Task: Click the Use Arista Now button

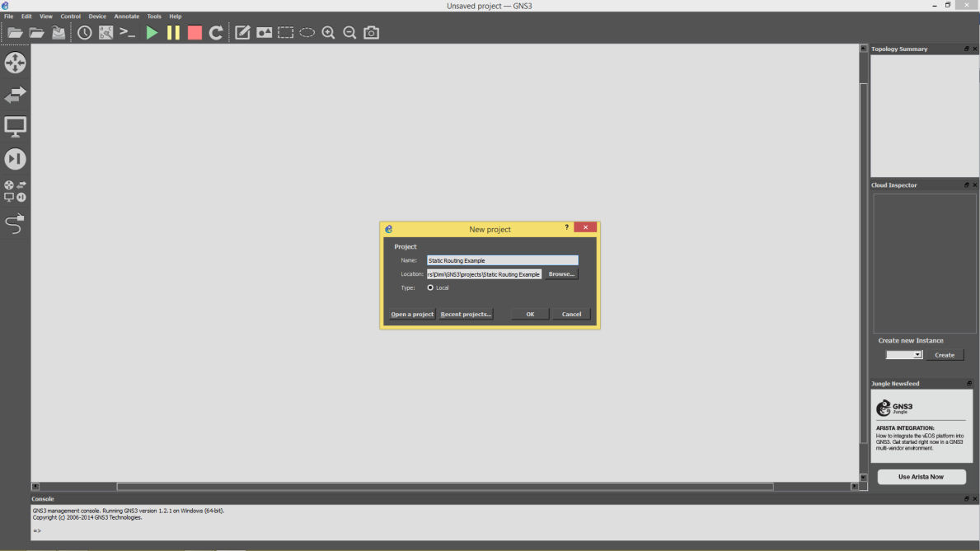Action: coord(921,477)
